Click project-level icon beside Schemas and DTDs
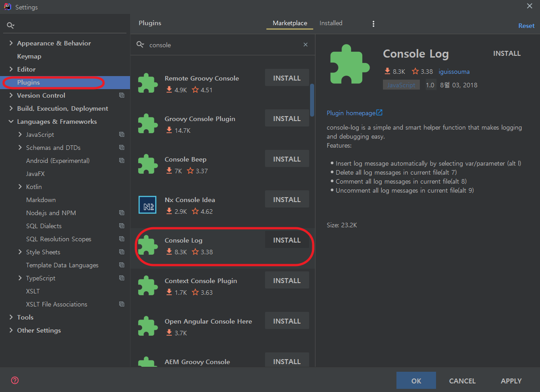 tap(121, 148)
